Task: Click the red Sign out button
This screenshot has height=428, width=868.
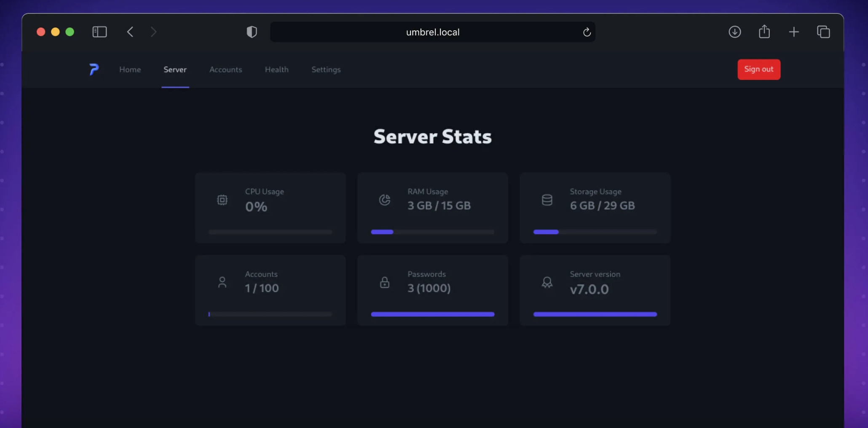Action: click(758, 69)
